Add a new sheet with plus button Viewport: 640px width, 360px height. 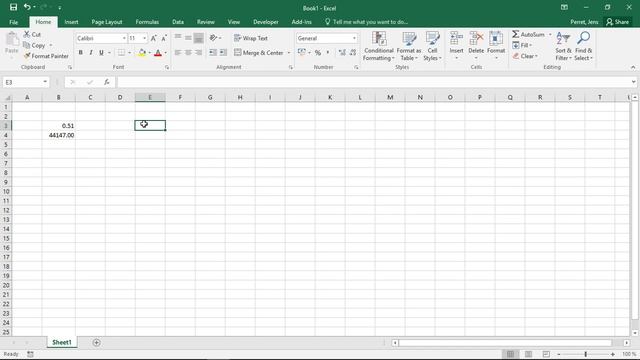[96, 342]
